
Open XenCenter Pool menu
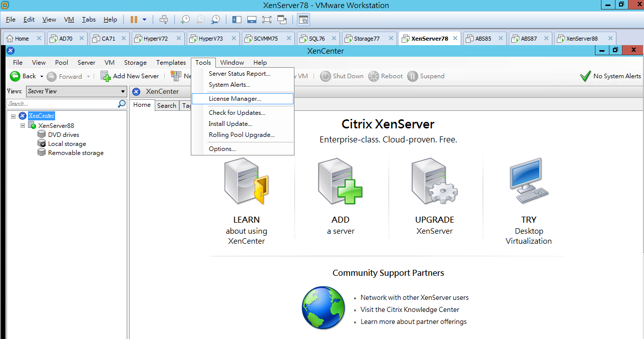pyautogui.click(x=62, y=63)
